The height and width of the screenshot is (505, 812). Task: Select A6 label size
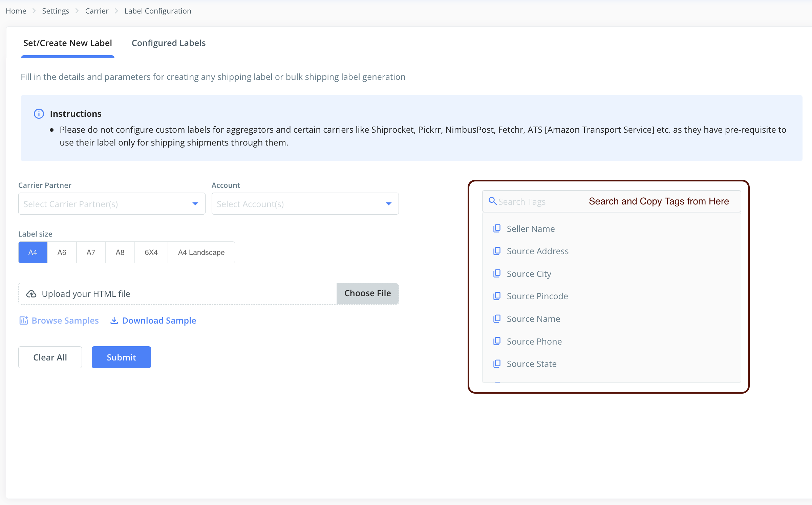[62, 252]
